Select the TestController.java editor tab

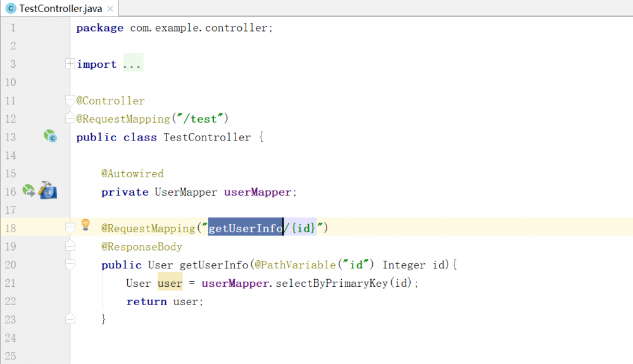pos(60,8)
